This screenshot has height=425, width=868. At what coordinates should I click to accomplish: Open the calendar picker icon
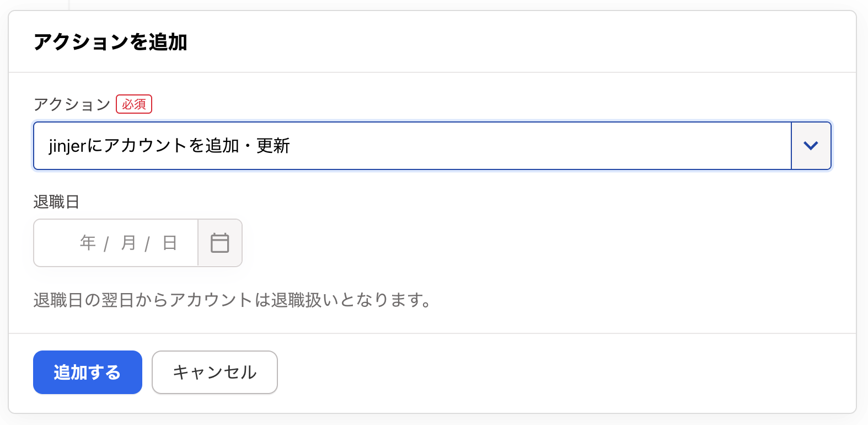click(x=220, y=243)
